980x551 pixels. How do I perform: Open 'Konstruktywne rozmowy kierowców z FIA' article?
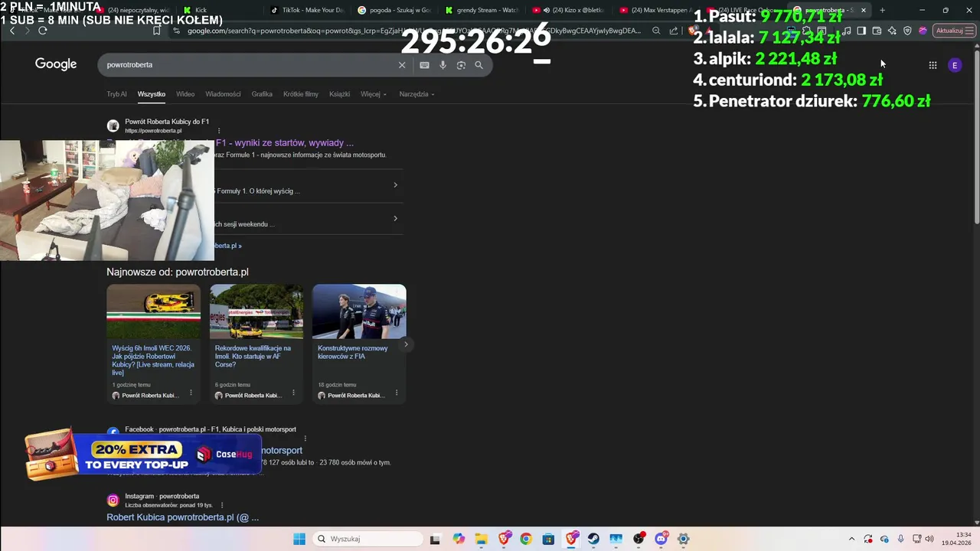353,352
